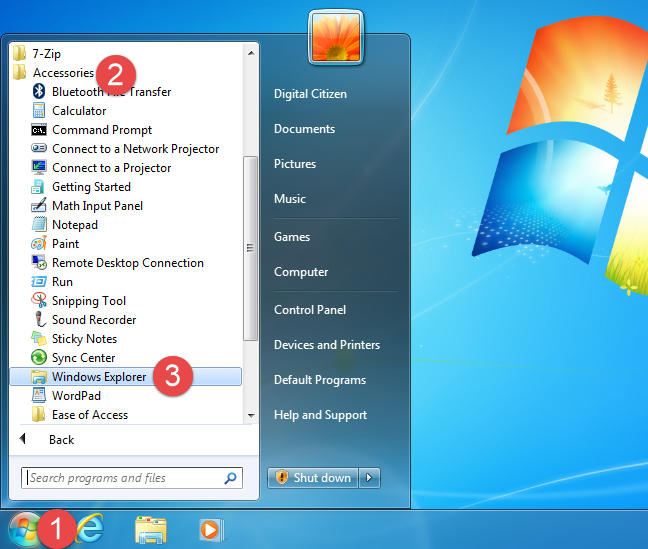648x549 pixels.
Task: Open the Digital Citizen user folder
Action: [310, 94]
